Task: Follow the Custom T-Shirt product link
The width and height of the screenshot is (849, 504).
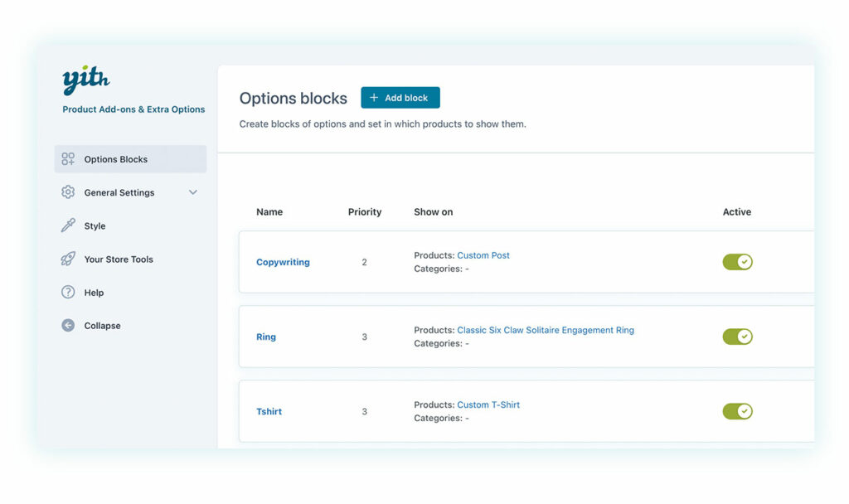Action: 488,405
